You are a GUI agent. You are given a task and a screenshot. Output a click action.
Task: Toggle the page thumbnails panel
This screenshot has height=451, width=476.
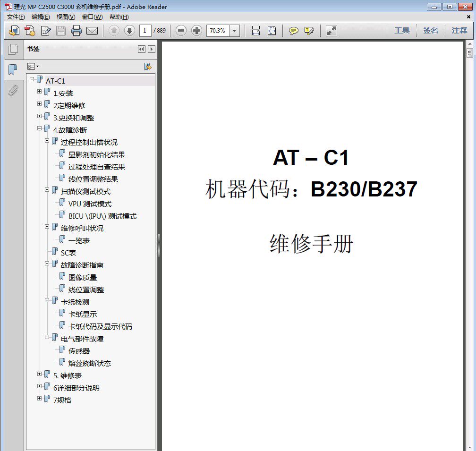(13, 49)
